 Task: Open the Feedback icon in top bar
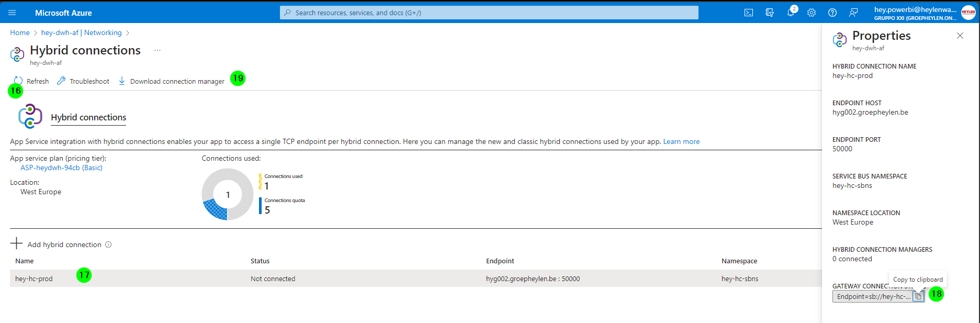(x=853, y=13)
